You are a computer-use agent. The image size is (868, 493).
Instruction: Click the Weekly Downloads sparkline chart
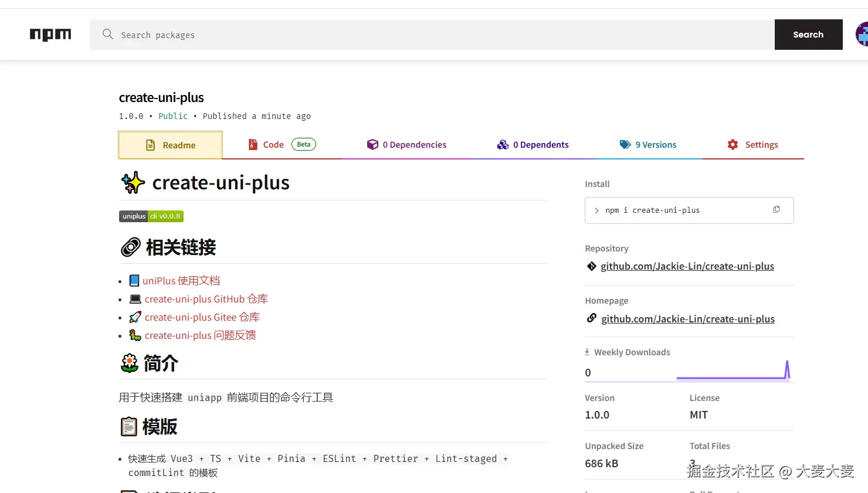coord(733,370)
